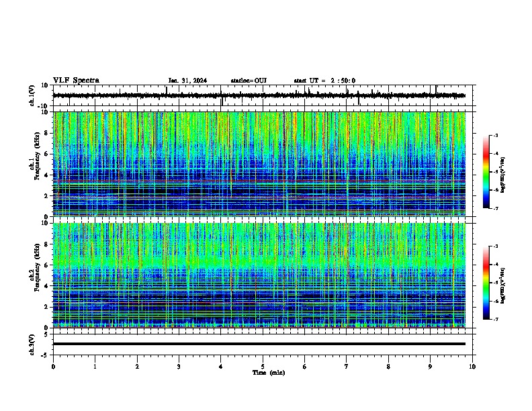Click the ch.1 Frequency (kHz) axis label
This screenshot has height=411, width=532.
pos(37,156)
